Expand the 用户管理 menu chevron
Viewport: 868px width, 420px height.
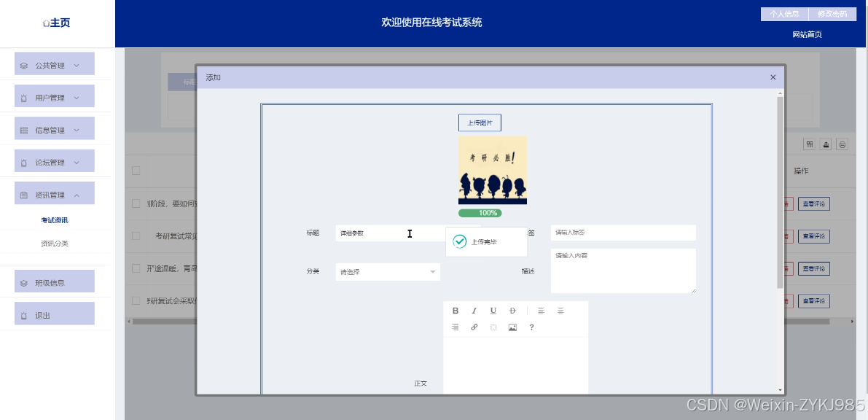77,98
